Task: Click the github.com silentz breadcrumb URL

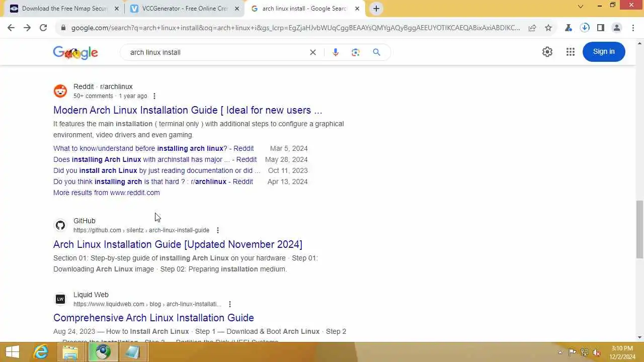Action: pyautogui.click(x=141, y=230)
